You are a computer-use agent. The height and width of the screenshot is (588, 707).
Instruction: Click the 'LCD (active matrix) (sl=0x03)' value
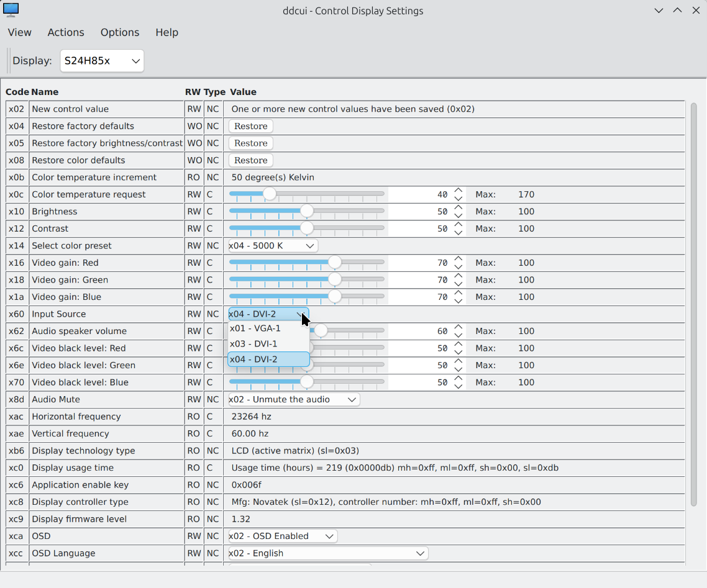[295, 451]
